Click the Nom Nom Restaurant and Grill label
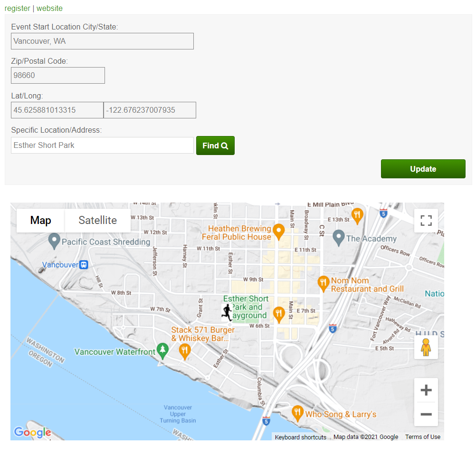Screen dimensions: 476x457 coord(367,285)
